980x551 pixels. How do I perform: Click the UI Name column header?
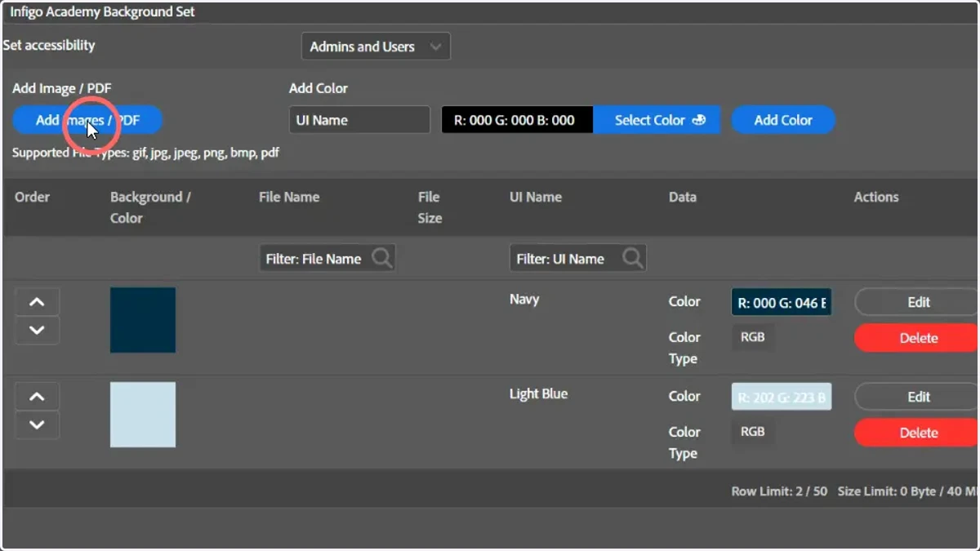click(535, 197)
